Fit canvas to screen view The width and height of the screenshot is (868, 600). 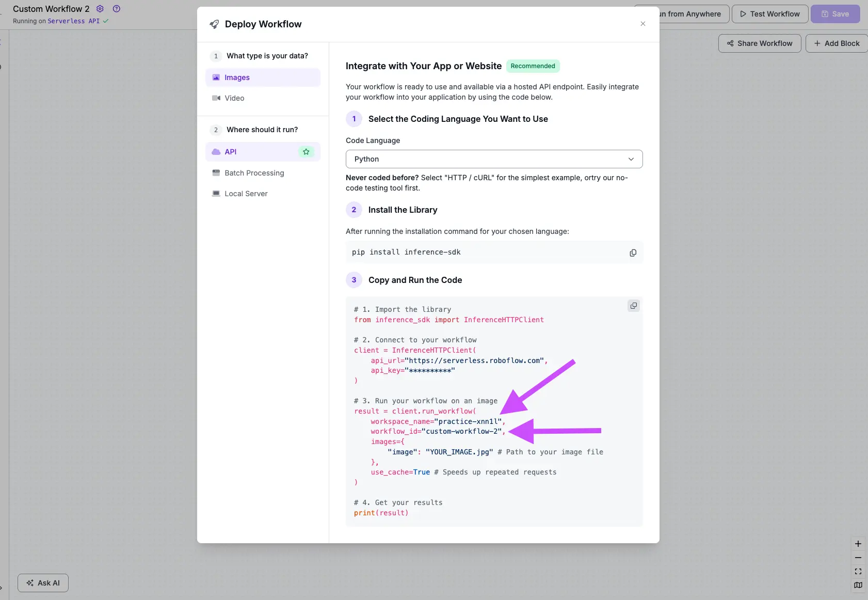pos(858,572)
